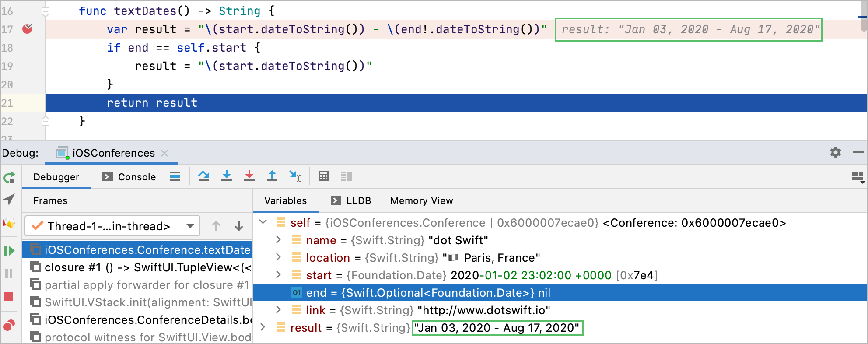Click the Step Out icon
This screenshot has height=344, width=868.
tap(272, 176)
